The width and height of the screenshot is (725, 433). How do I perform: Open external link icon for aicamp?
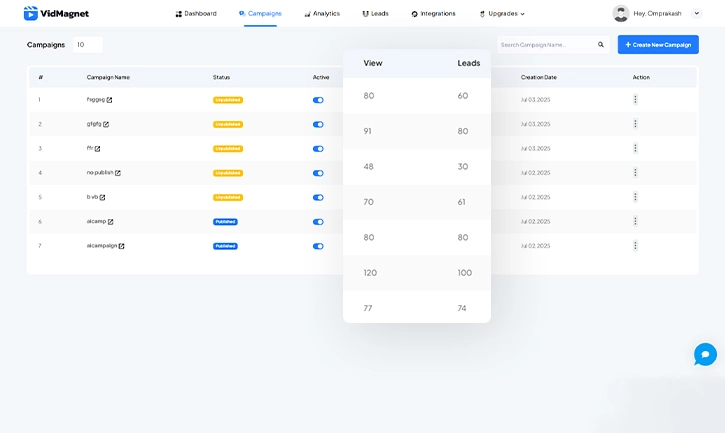(111, 222)
